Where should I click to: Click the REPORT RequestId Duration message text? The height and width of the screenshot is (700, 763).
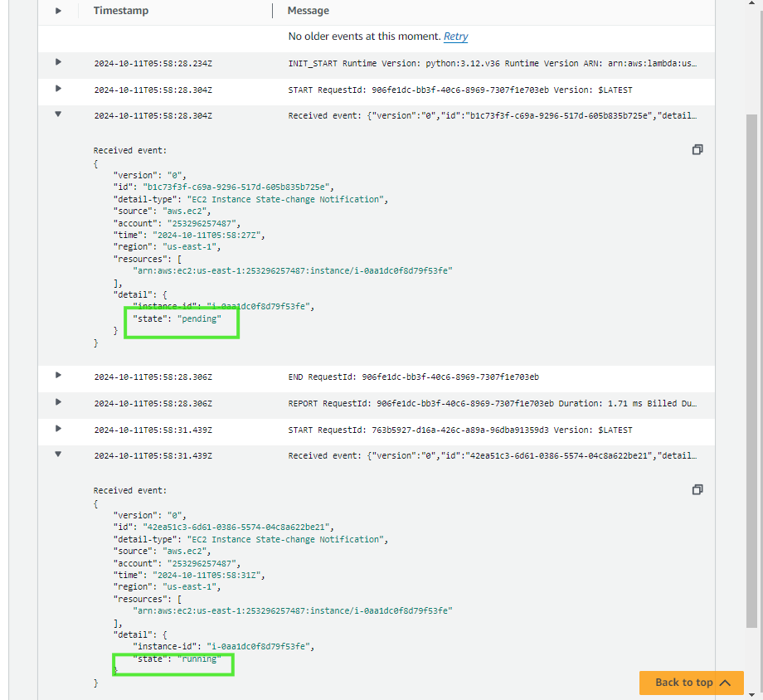[x=492, y=404]
